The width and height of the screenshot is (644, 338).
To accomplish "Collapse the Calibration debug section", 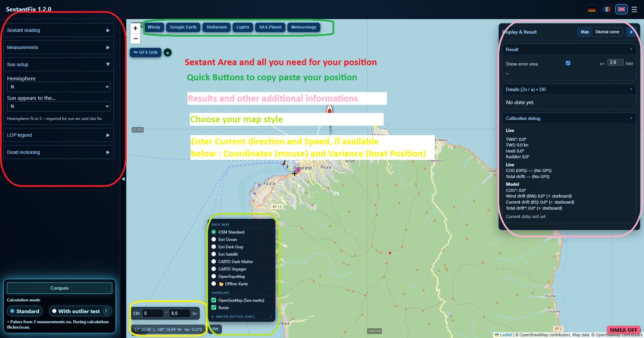I will click(569, 118).
